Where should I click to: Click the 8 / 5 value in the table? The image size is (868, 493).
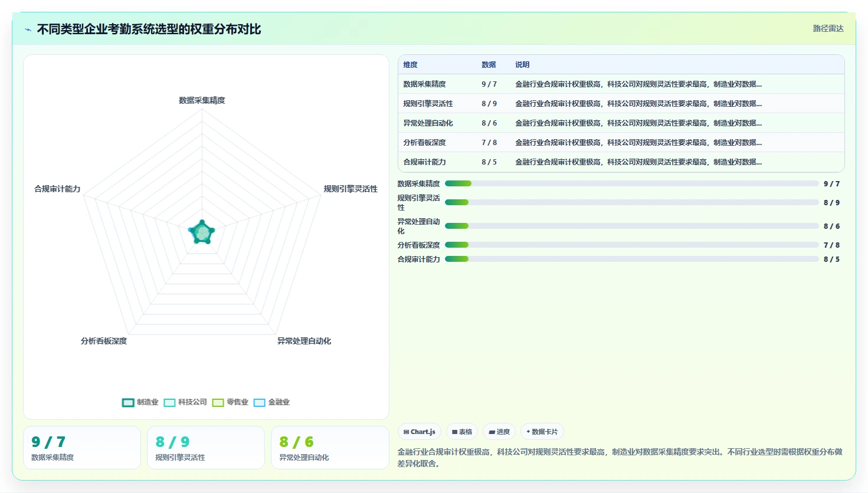pos(489,162)
